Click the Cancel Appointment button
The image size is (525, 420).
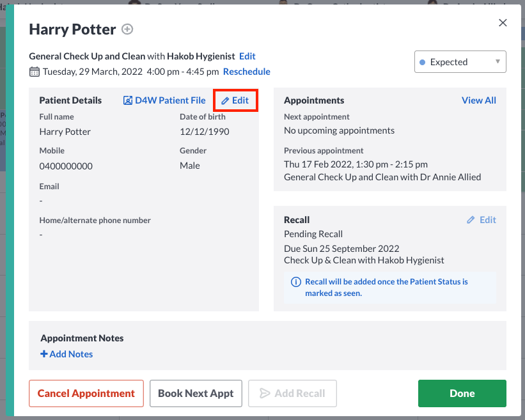[x=86, y=394]
